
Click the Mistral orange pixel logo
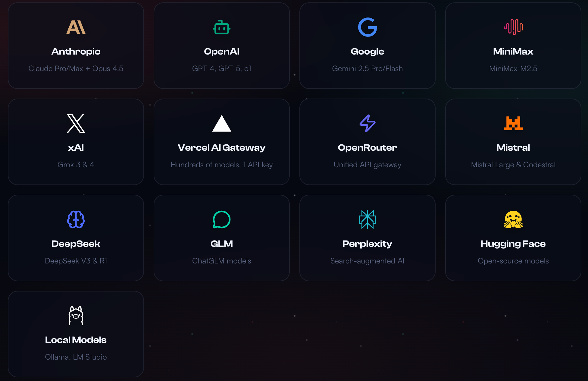click(x=513, y=123)
